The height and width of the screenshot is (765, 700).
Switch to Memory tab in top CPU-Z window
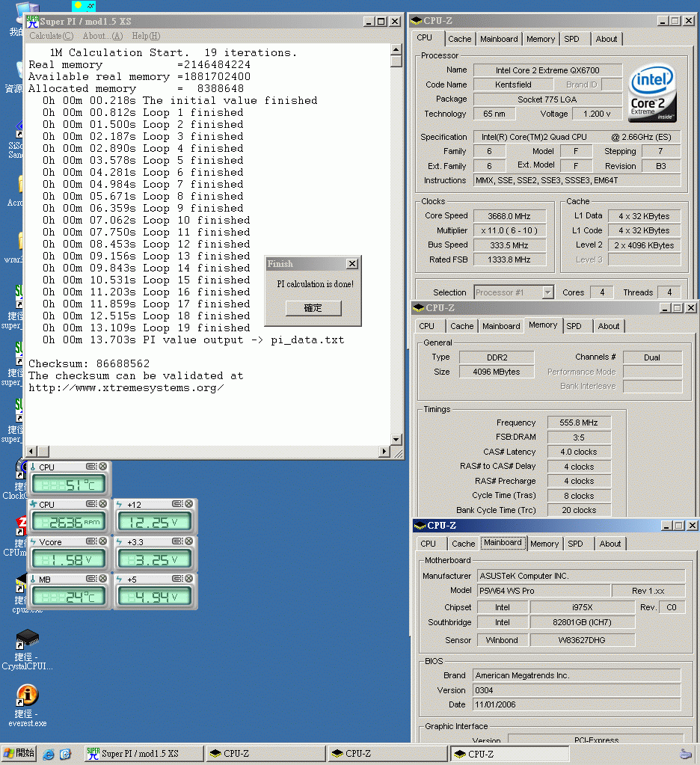coord(541,39)
